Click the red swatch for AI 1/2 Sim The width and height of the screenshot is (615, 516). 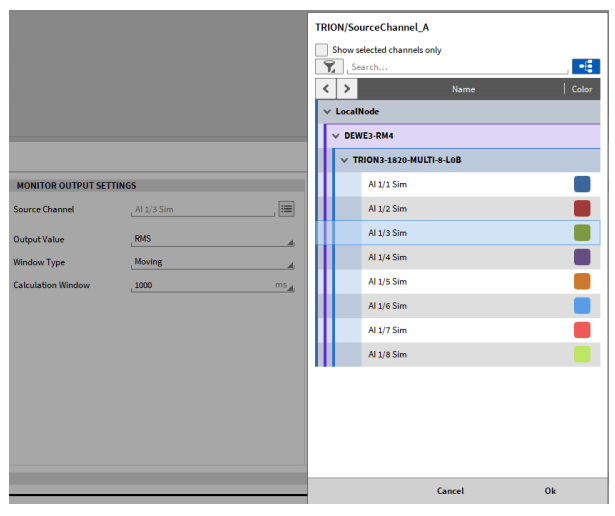(582, 208)
